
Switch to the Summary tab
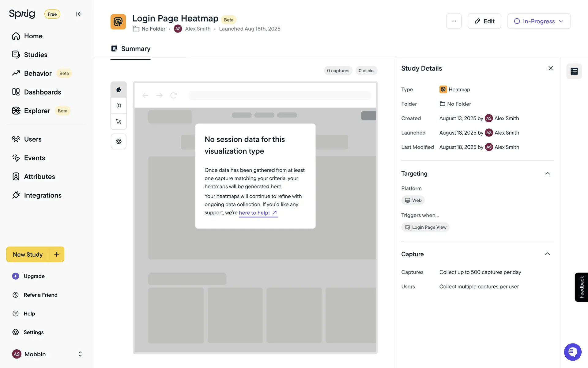tap(131, 49)
